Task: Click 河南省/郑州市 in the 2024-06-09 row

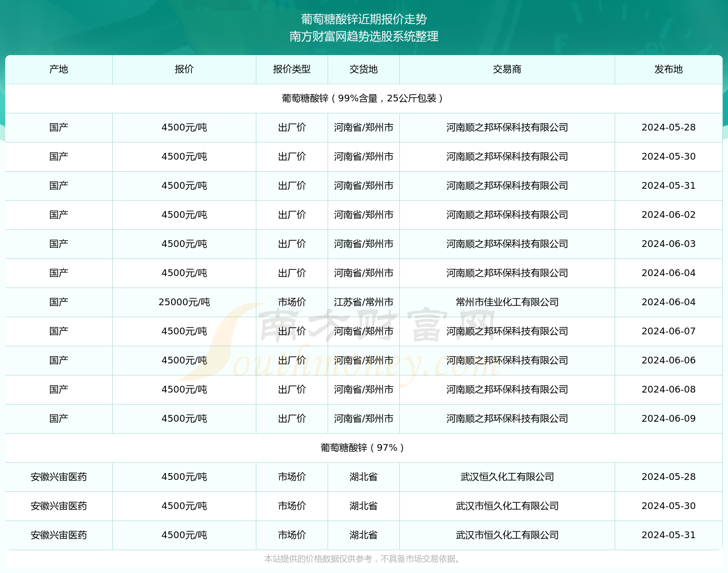Action: click(x=363, y=419)
